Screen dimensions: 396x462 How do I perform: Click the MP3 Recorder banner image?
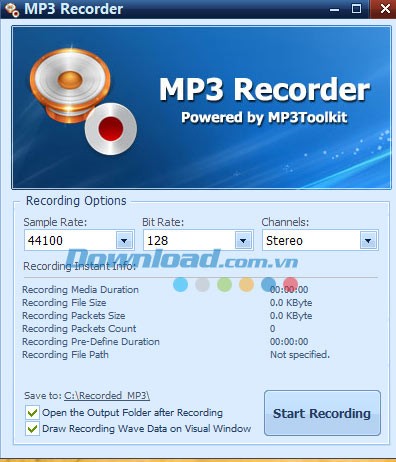coord(201,107)
